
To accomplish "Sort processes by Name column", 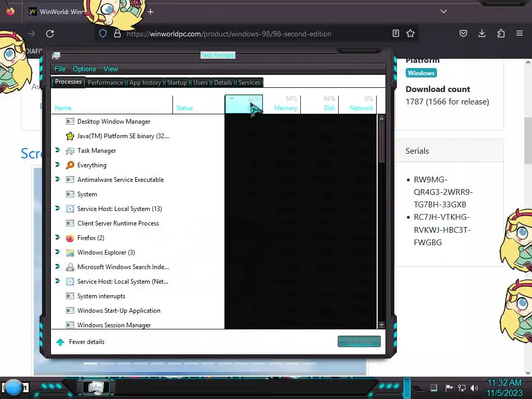I will (112, 104).
